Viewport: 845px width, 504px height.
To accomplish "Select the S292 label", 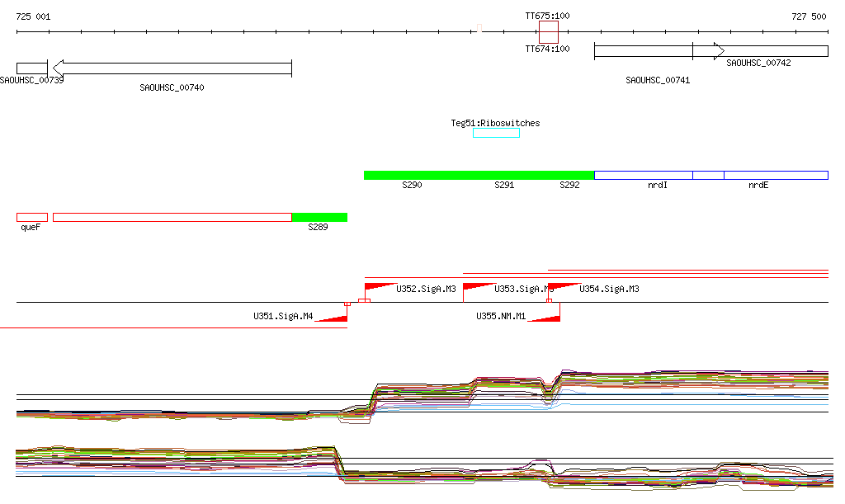I will 569,186.
